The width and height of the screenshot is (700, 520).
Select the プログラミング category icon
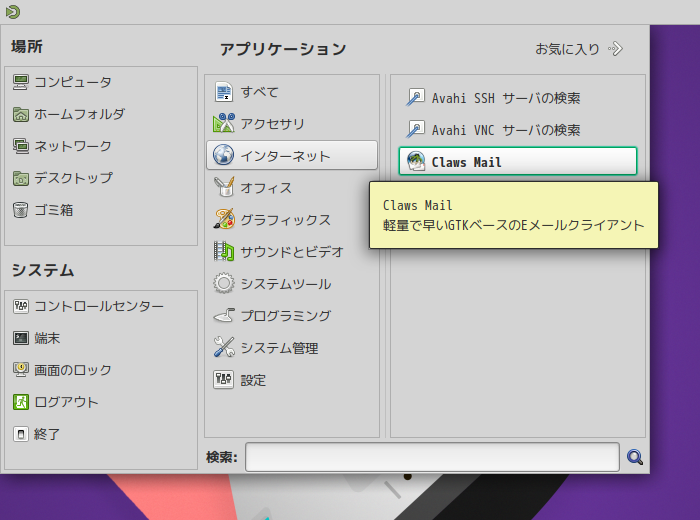224,316
